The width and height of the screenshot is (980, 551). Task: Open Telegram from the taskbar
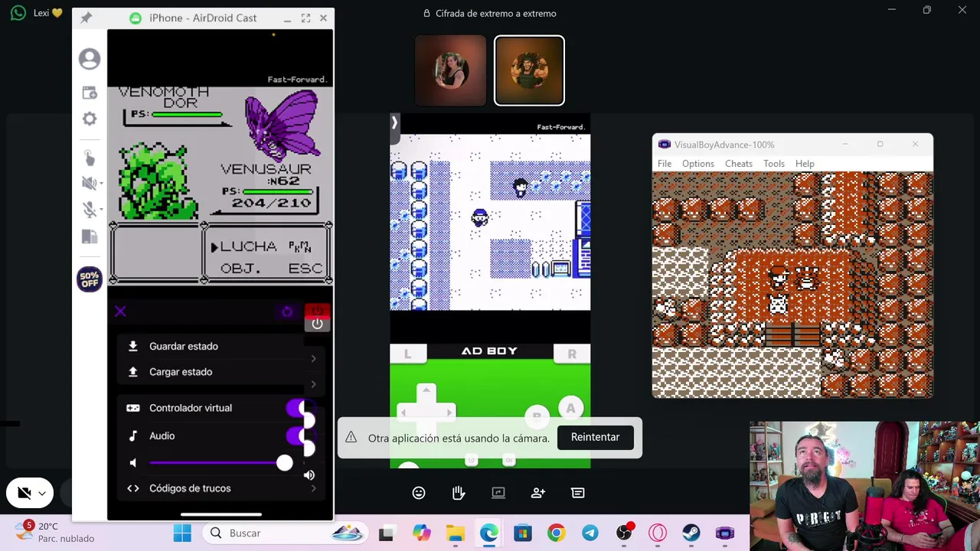[590, 533]
